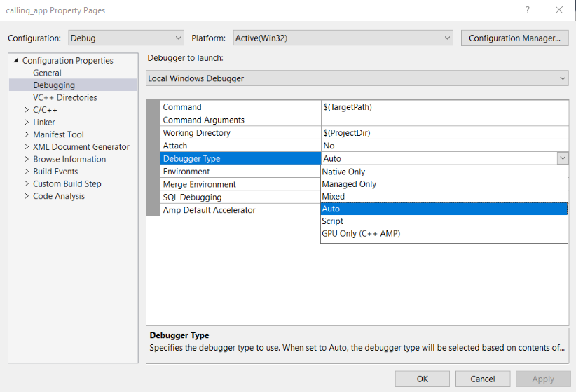
Task: Click the Environment property row
Action: [x=240, y=171]
